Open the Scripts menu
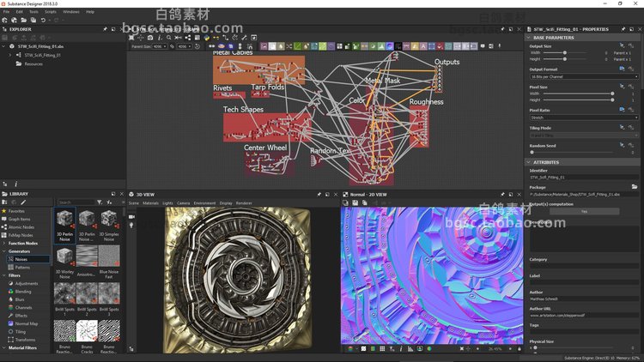The height and width of the screenshot is (362, 644). coord(51,12)
